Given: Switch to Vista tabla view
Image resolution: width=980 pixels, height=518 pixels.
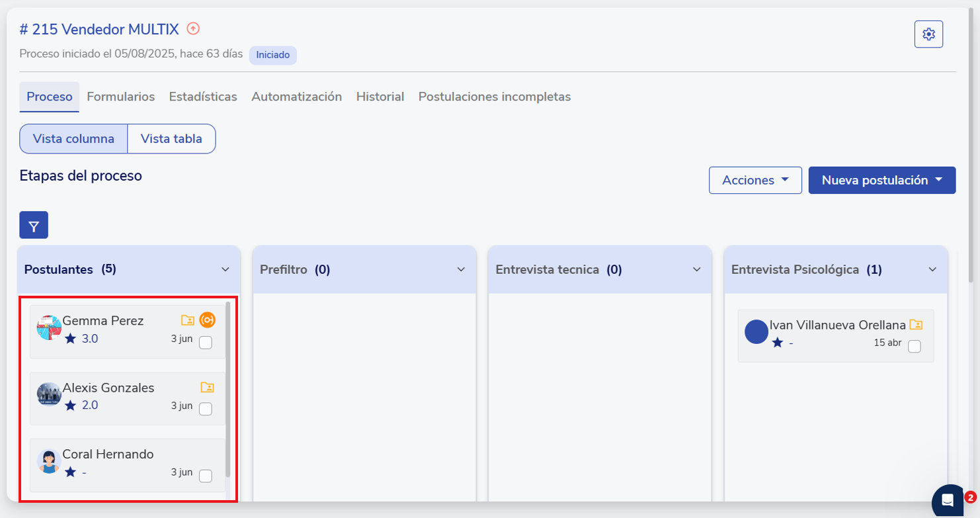Looking at the screenshot, I should (x=171, y=139).
